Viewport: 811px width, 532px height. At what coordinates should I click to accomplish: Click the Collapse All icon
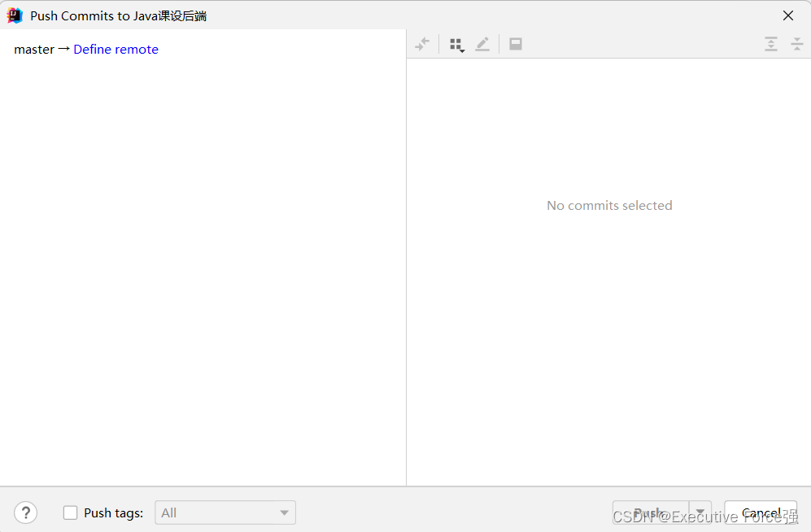(x=797, y=44)
